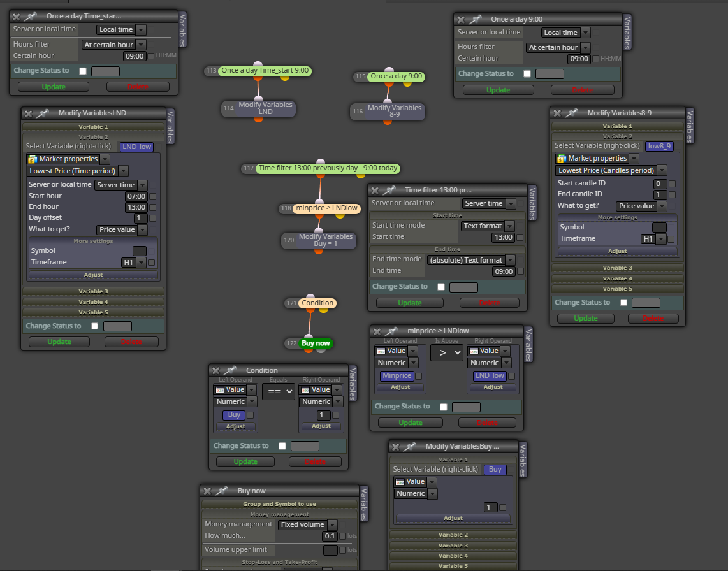Viewport: 728px width, 571px height.
Task: Close the Buy now panel
Action: (208, 491)
